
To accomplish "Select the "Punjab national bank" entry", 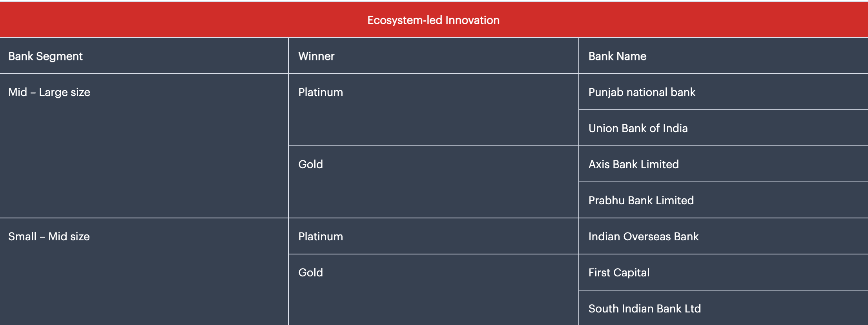I will click(x=642, y=93).
